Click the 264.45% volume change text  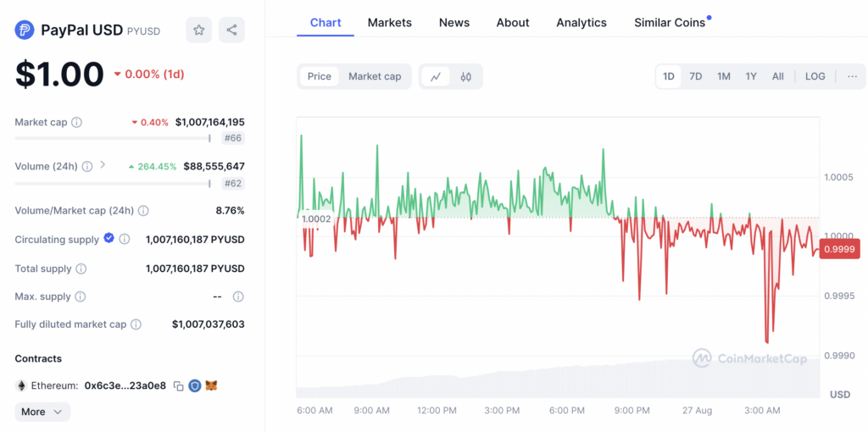click(157, 167)
